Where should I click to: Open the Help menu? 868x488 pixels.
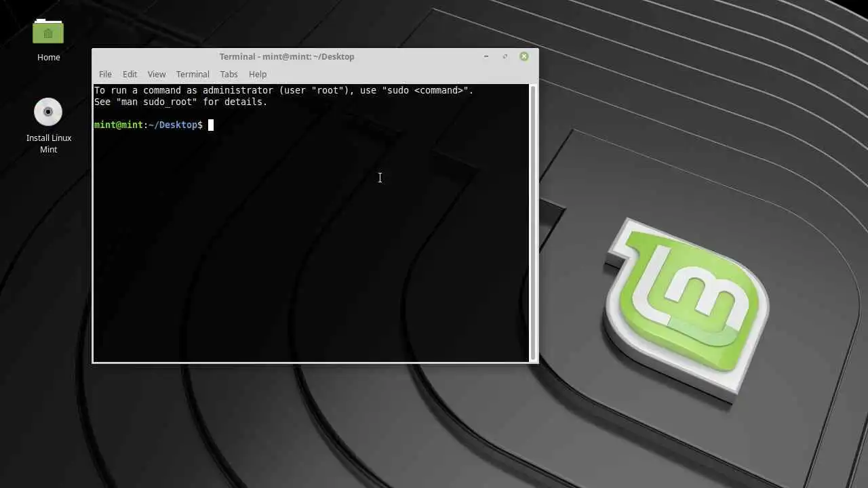pos(258,74)
